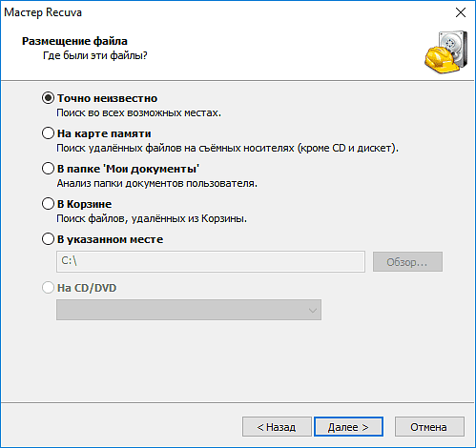The height and width of the screenshot is (448, 476).
Task: Close the Мастер Recuva window
Action: (461, 12)
